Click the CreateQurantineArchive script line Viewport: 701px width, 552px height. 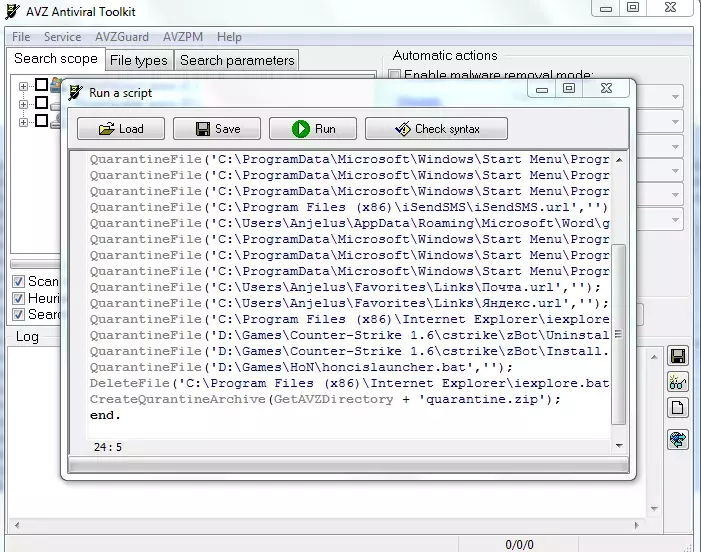click(325, 399)
